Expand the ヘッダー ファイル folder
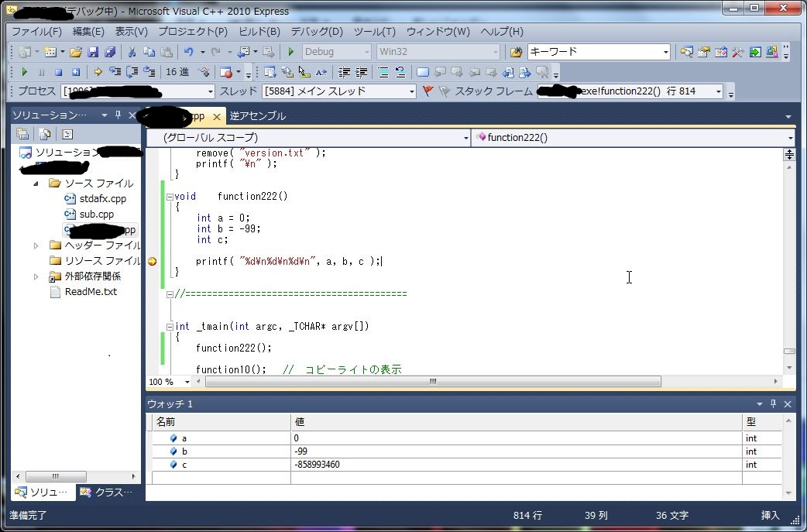The image size is (807, 532). [36, 245]
